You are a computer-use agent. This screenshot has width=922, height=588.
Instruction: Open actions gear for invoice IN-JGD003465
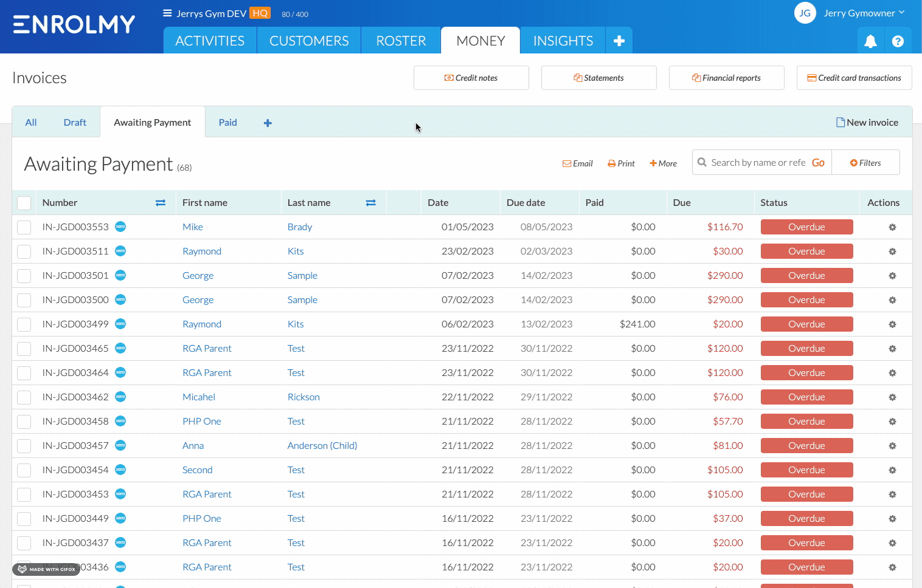(x=892, y=349)
